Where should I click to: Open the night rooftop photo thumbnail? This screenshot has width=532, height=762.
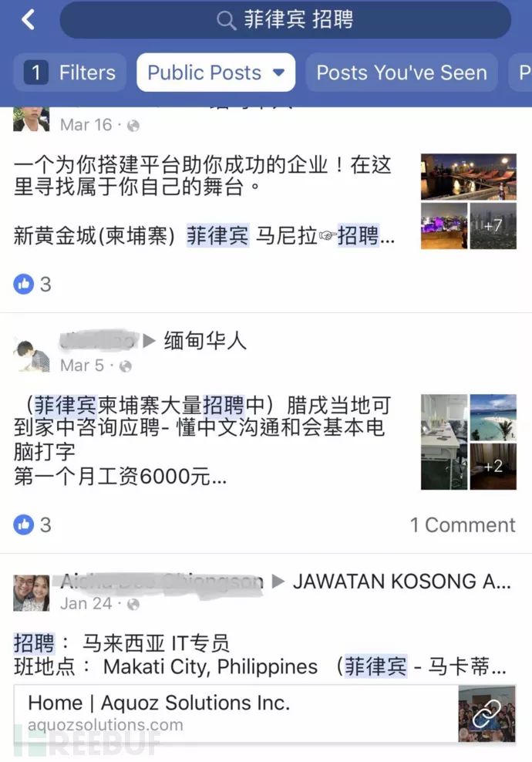pyautogui.click(x=468, y=177)
